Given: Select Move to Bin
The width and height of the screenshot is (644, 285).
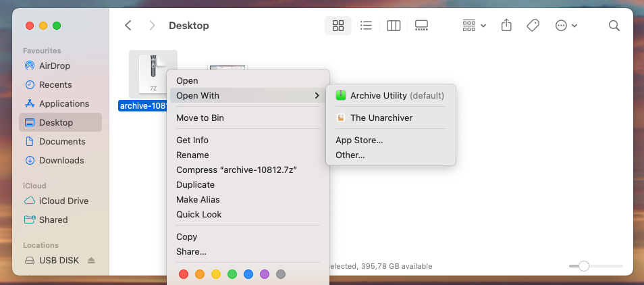Looking at the screenshot, I should tap(200, 118).
